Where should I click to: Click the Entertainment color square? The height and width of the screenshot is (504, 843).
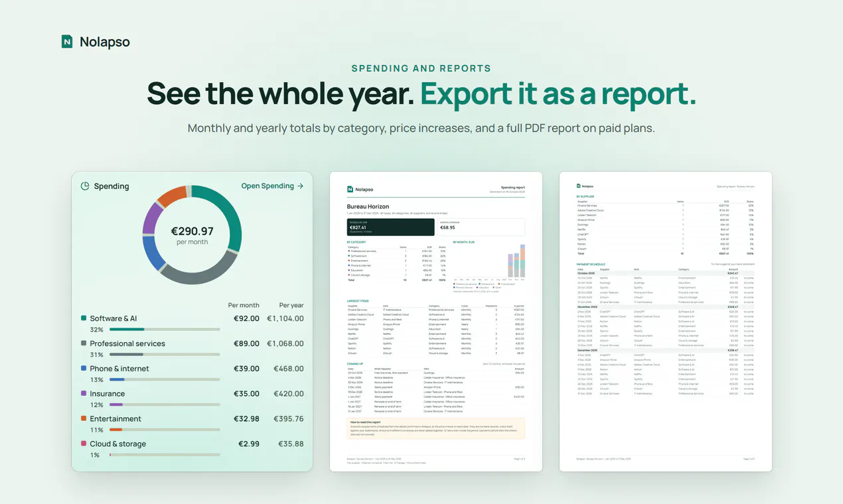84,419
